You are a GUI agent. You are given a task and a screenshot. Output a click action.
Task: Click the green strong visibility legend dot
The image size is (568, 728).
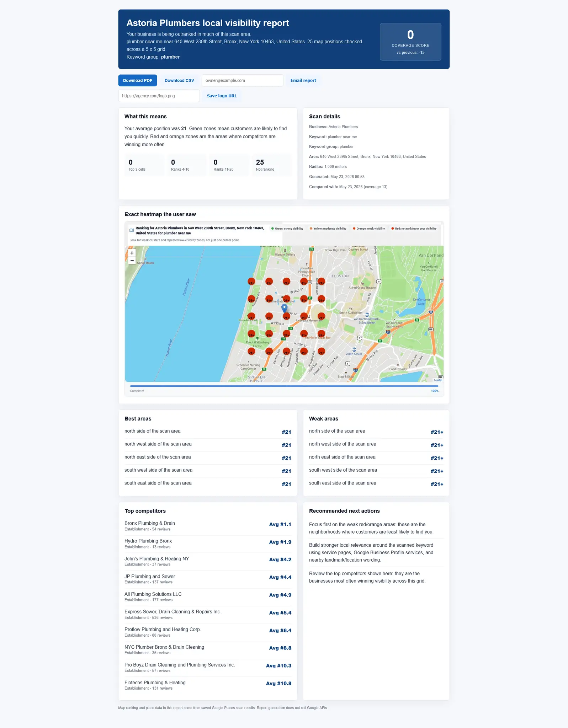(x=272, y=229)
